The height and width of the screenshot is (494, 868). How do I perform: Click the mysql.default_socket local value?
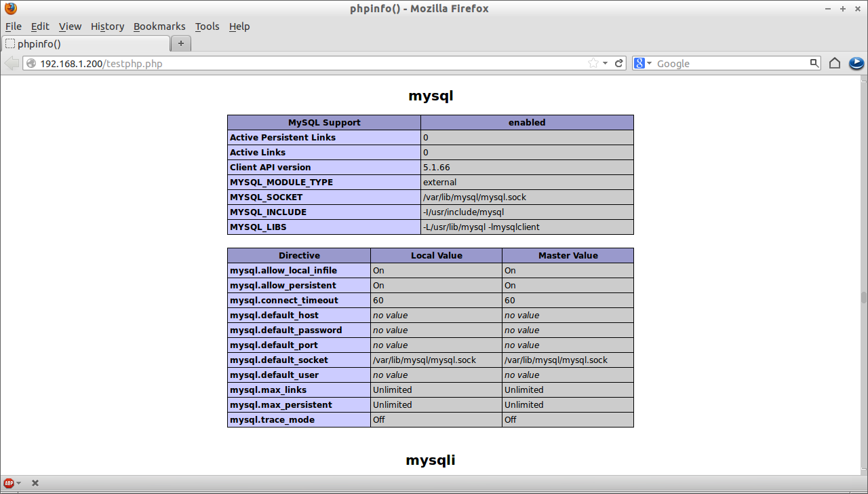coord(425,360)
